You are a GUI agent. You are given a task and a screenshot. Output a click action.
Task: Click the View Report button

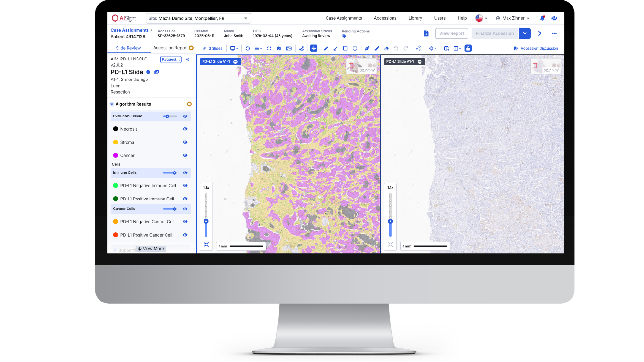click(451, 33)
